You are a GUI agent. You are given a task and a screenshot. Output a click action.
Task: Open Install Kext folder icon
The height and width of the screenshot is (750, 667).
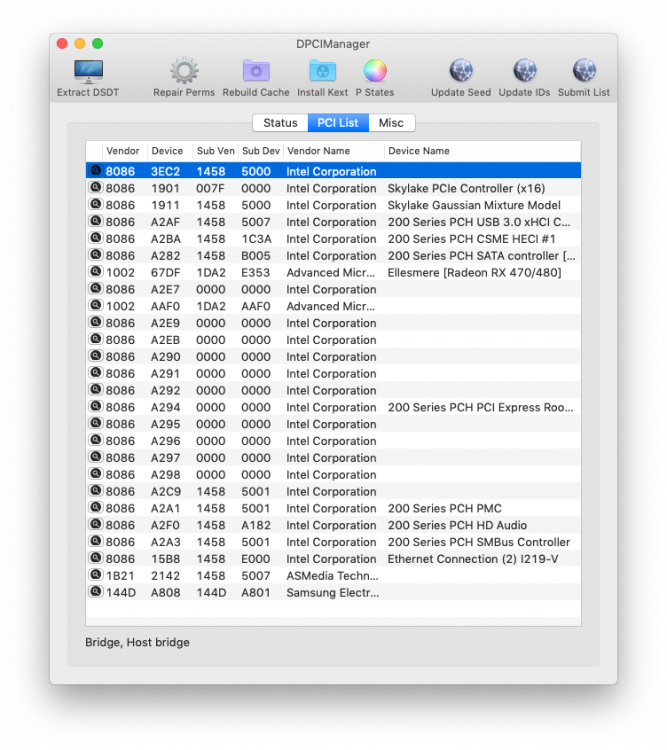[322, 71]
